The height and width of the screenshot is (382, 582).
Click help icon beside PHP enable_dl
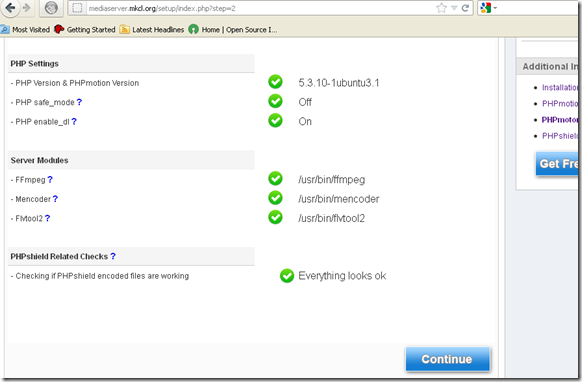[x=74, y=121]
